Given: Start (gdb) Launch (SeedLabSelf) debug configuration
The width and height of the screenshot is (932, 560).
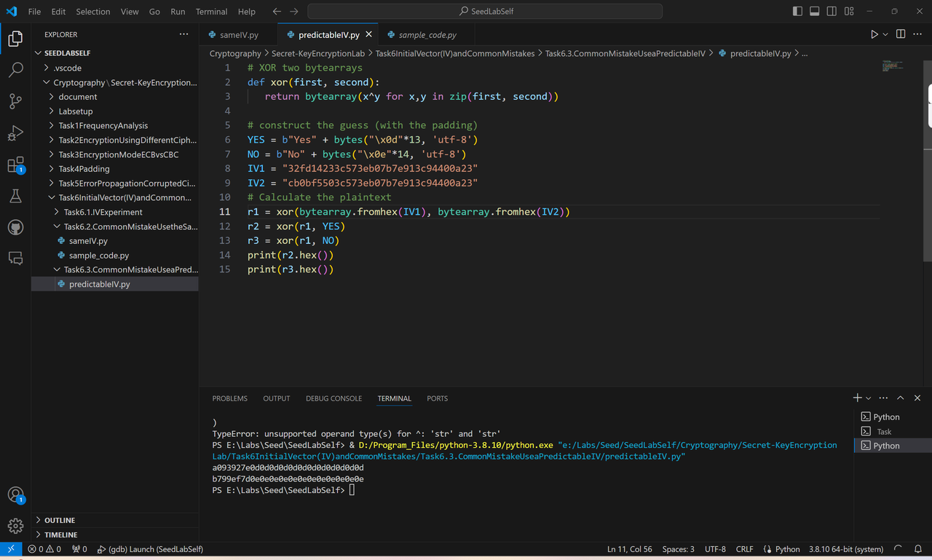Looking at the screenshot, I should click(150, 549).
